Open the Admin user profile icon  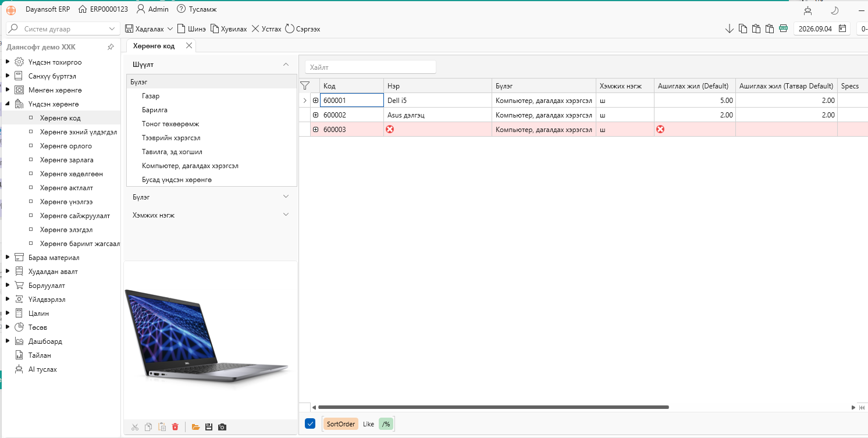coord(141,9)
